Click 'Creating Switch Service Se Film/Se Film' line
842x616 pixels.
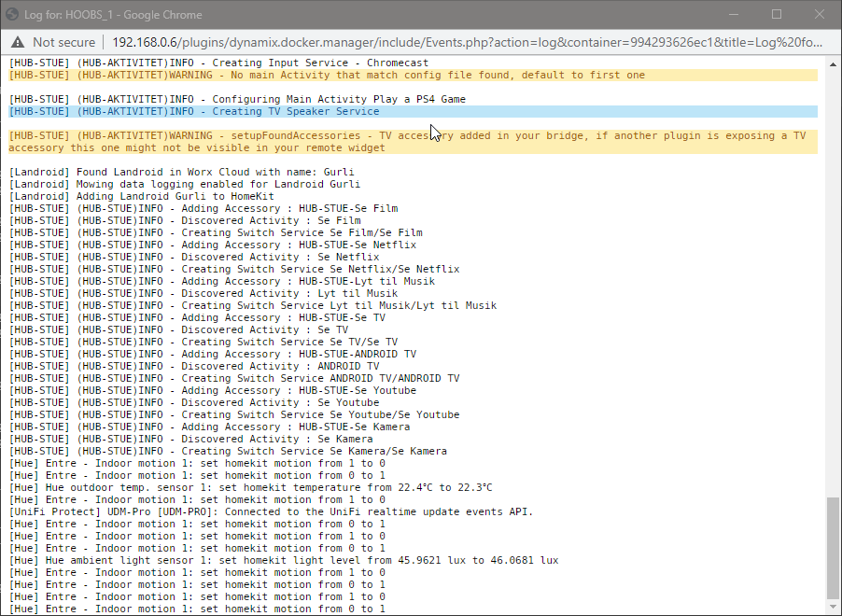[x=216, y=233]
